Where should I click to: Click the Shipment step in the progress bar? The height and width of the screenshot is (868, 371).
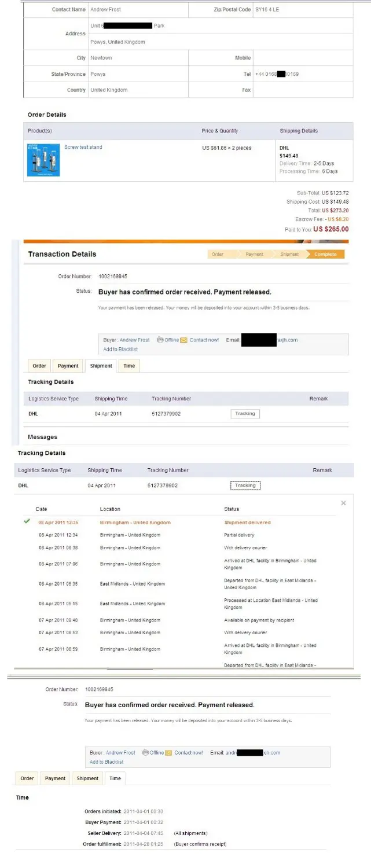pyautogui.click(x=289, y=254)
